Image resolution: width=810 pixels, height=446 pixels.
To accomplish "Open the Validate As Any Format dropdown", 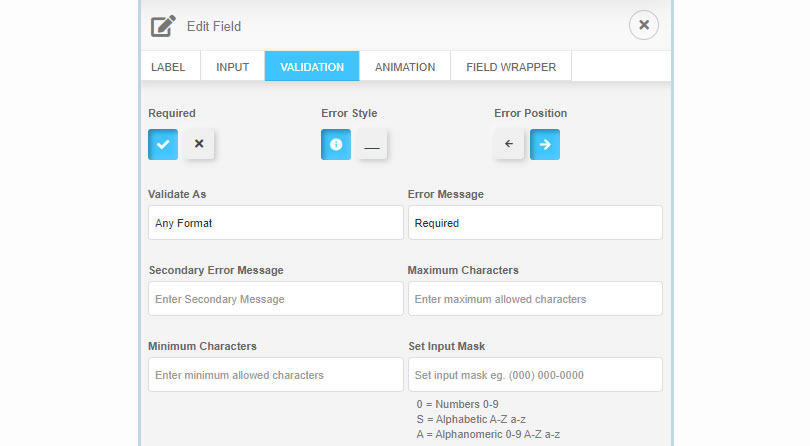I will click(x=276, y=223).
